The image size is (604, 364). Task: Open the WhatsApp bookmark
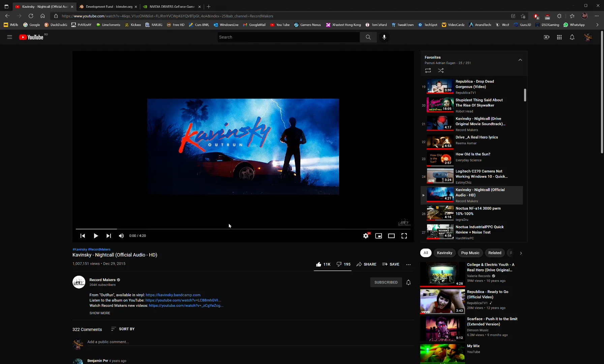pos(574,25)
